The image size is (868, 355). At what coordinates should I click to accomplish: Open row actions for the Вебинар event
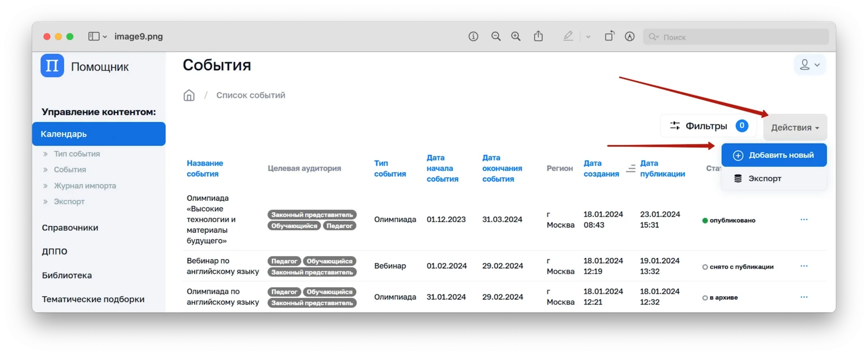pyautogui.click(x=803, y=266)
